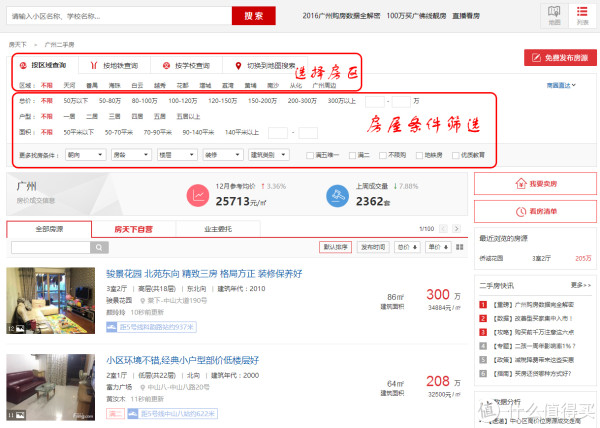Open the 看房清单 button

pyautogui.click(x=535, y=211)
